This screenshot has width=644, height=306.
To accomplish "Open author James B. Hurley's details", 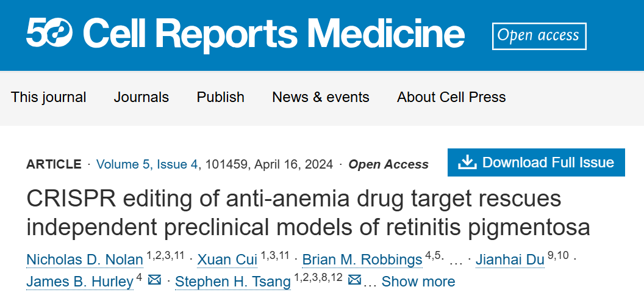I will pos(79,282).
